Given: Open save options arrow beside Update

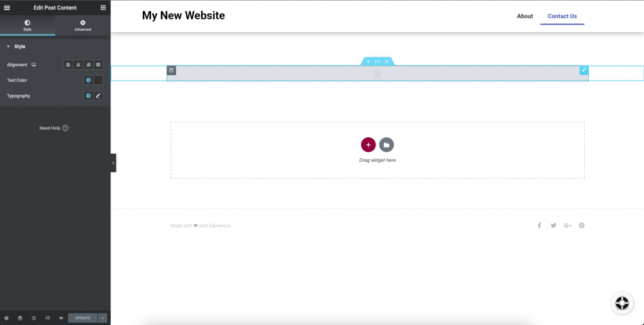Looking at the screenshot, I should [103, 318].
